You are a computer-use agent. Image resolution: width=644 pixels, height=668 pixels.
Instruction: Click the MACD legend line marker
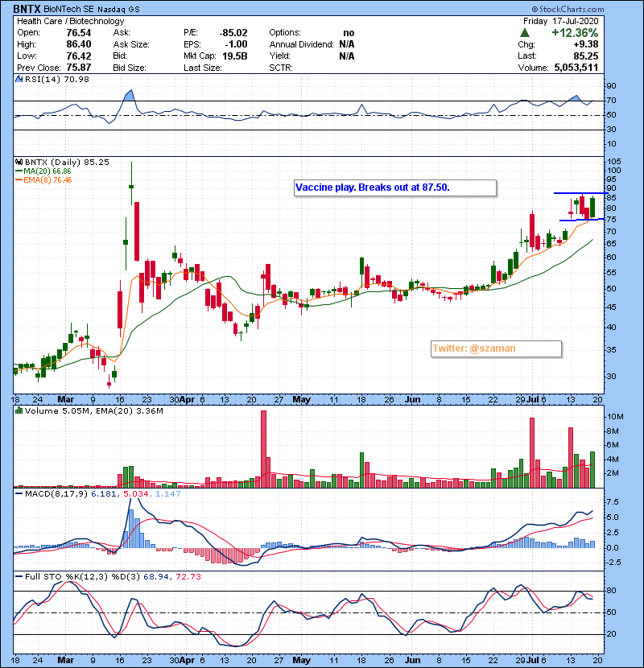tap(19, 494)
